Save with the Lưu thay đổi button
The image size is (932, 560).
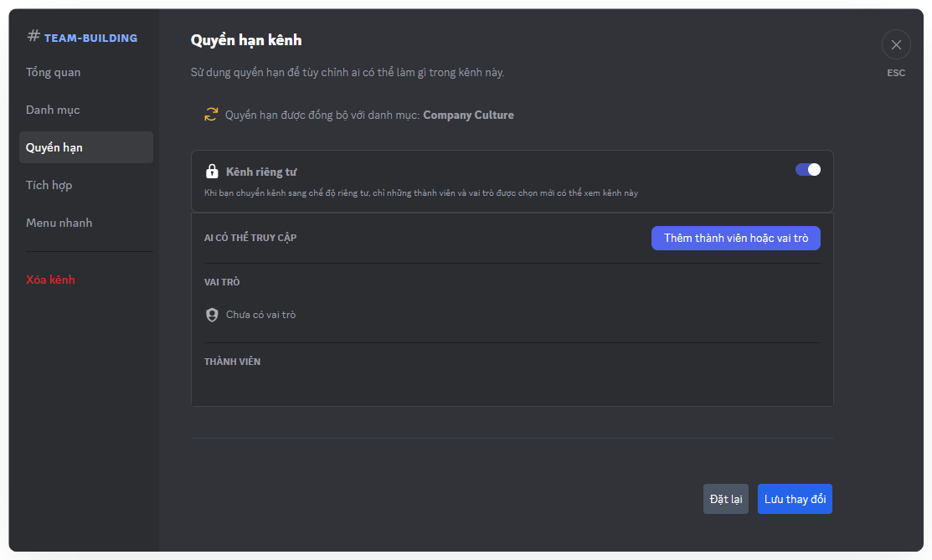(x=795, y=499)
